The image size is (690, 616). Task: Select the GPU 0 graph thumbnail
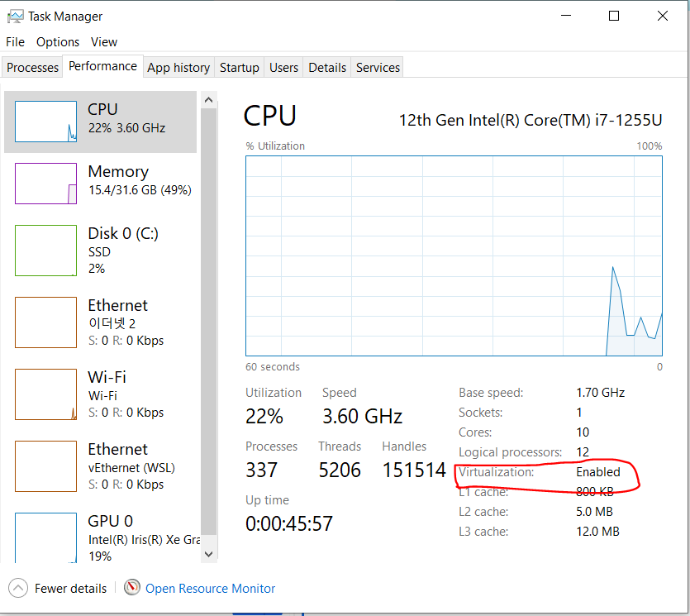(45, 537)
